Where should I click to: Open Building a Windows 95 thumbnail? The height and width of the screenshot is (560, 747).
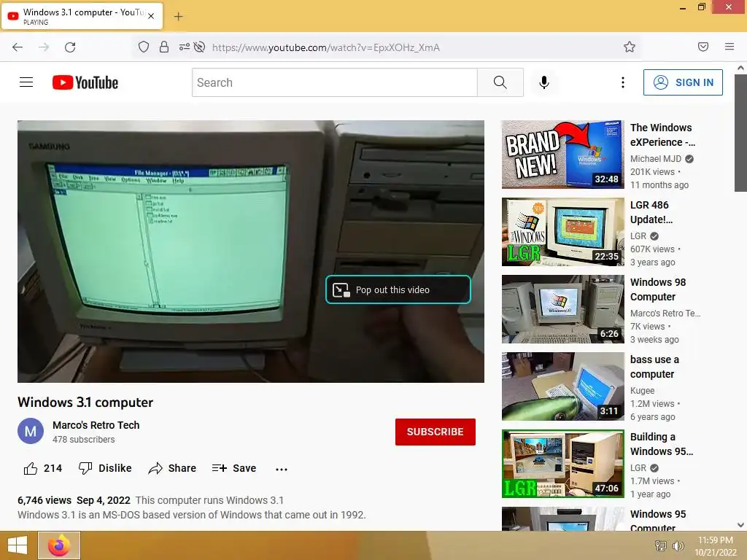click(x=562, y=464)
